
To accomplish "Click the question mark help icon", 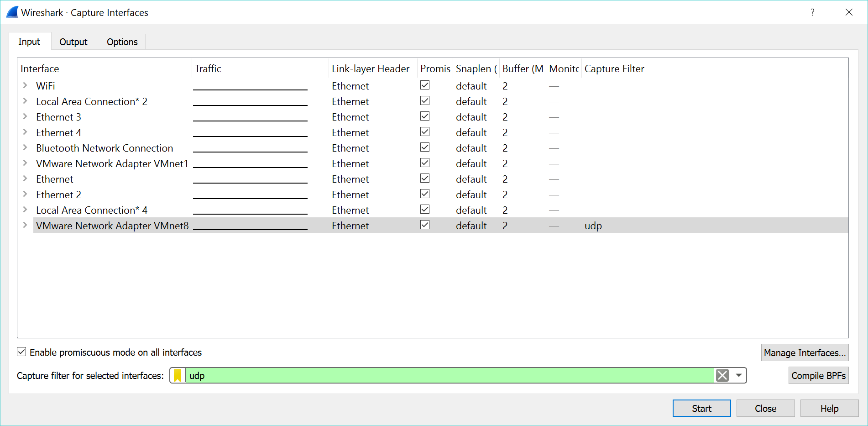I will pyautogui.click(x=812, y=12).
